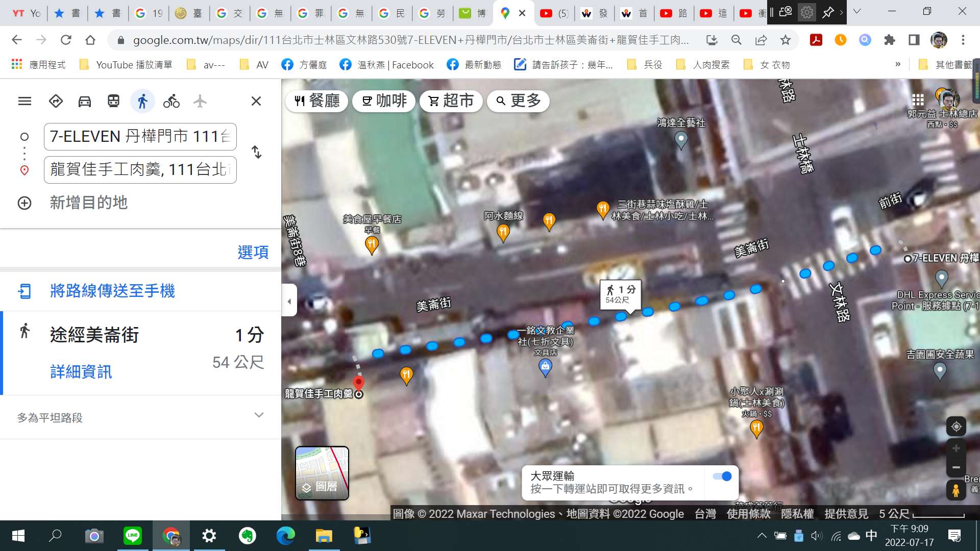Open the 人肉搜索 bookmark folder
The image size is (980, 551).
(703, 65)
